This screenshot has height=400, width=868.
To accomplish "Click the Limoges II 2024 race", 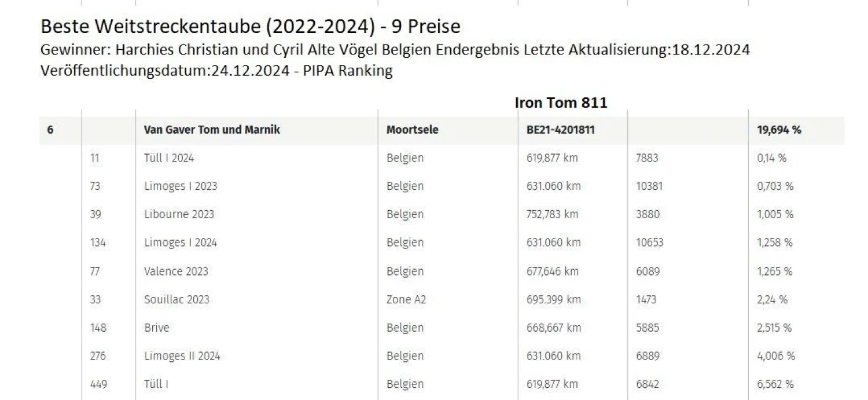I will (182, 356).
